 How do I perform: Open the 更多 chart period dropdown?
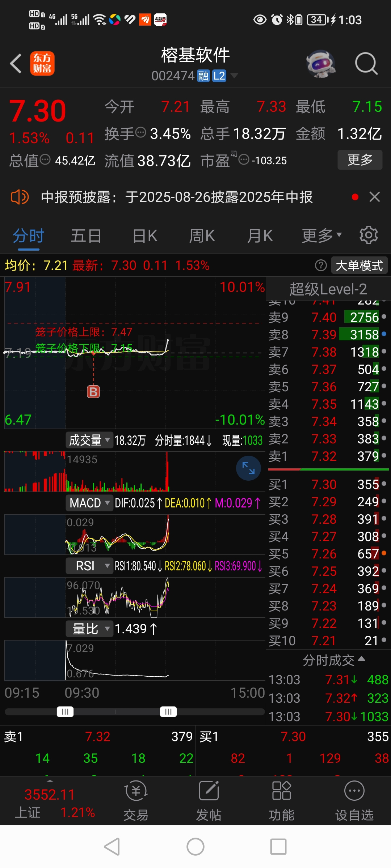pyautogui.click(x=322, y=235)
